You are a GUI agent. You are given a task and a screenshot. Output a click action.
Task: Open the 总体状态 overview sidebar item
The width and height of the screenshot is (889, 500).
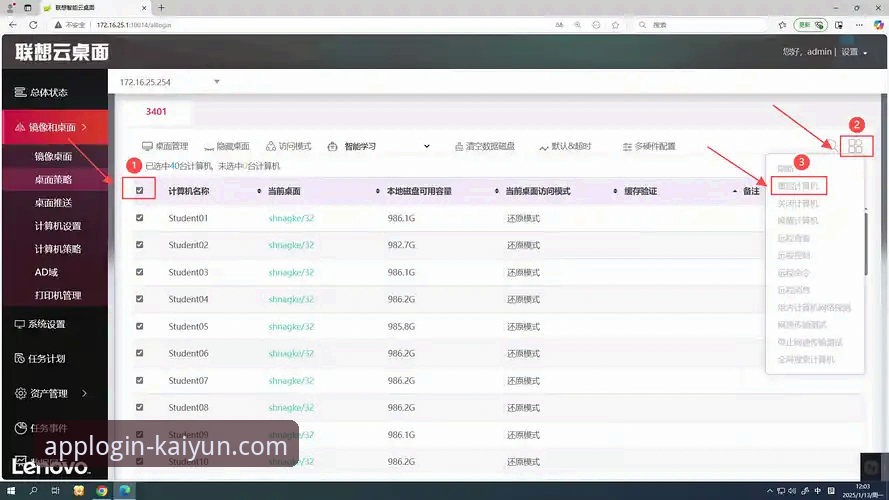click(41, 92)
